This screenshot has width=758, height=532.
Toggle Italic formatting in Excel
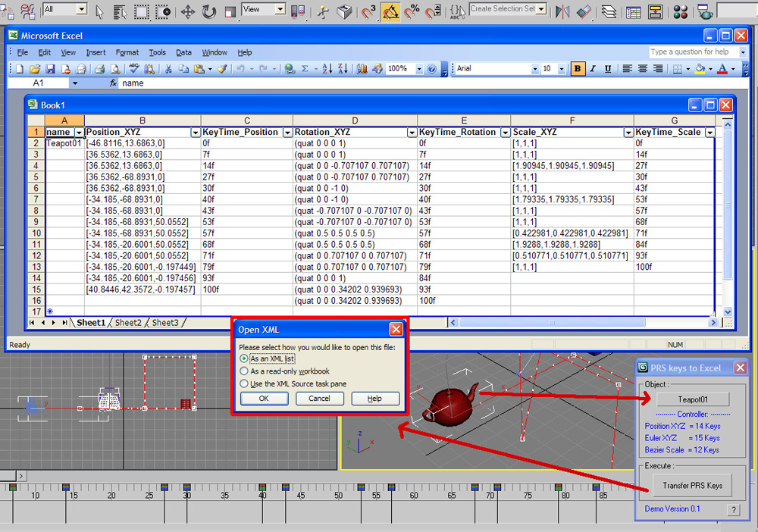pyautogui.click(x=593, y=69)
